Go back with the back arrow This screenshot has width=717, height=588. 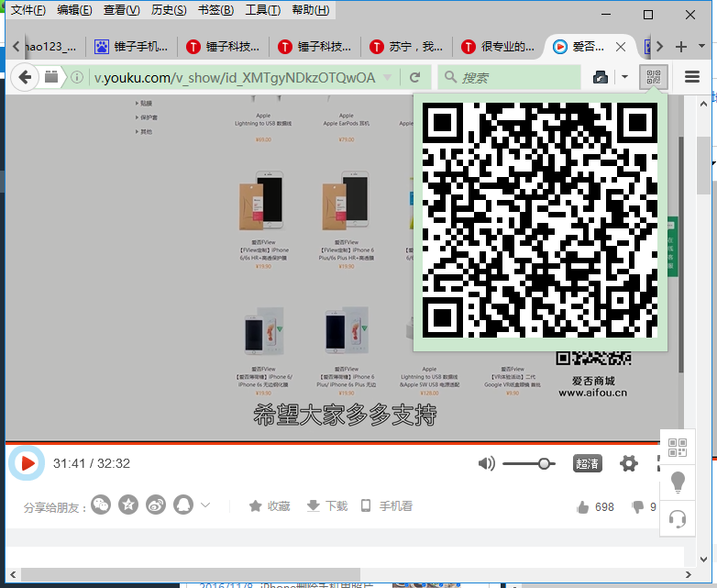[x=25, y=77]
